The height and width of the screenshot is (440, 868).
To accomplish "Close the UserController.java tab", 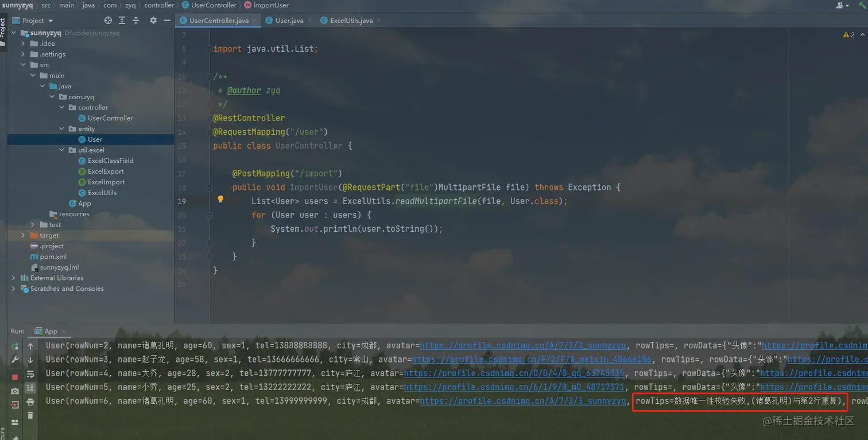I will tap(255, 20).
